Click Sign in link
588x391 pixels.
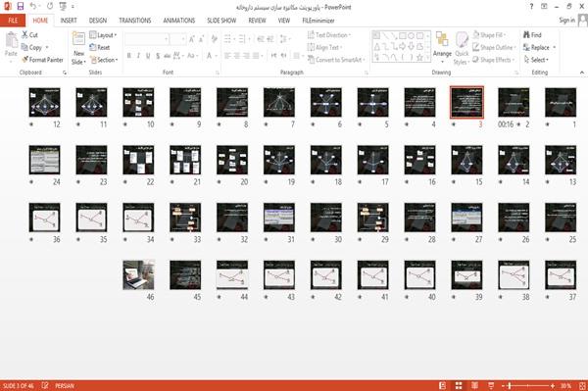[566, 20]
